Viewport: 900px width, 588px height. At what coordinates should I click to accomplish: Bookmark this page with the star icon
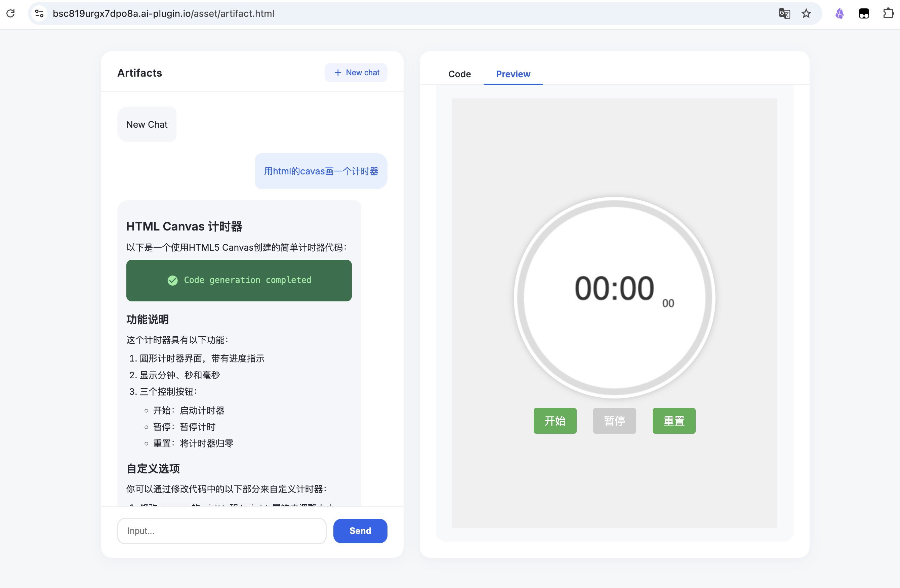(806, 13)
